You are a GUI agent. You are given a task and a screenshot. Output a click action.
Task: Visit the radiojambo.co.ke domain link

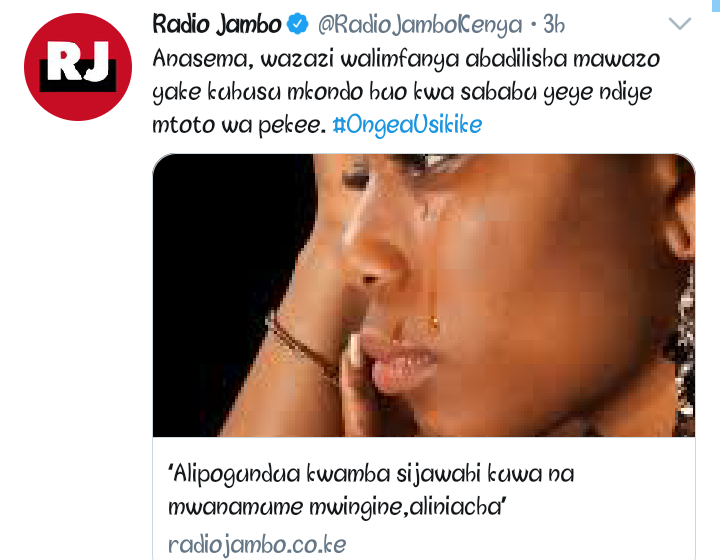pyautogui.click(x=257, y=545)
